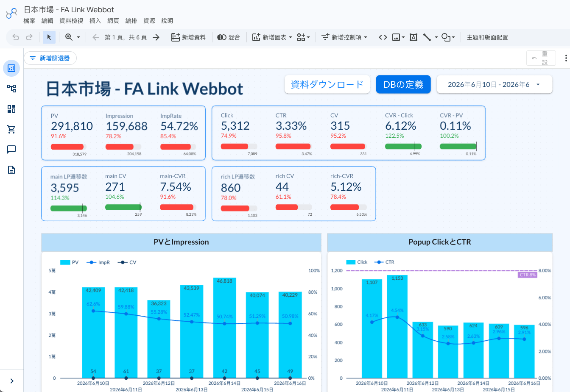
Task: Select the main CV value 271
Action: pyautogui.click(x=115, y=187)
